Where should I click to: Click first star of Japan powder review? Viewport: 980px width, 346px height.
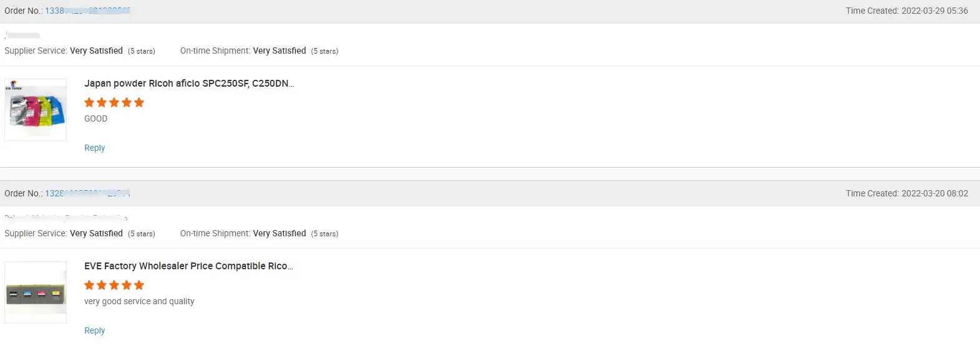click(89, 102)
